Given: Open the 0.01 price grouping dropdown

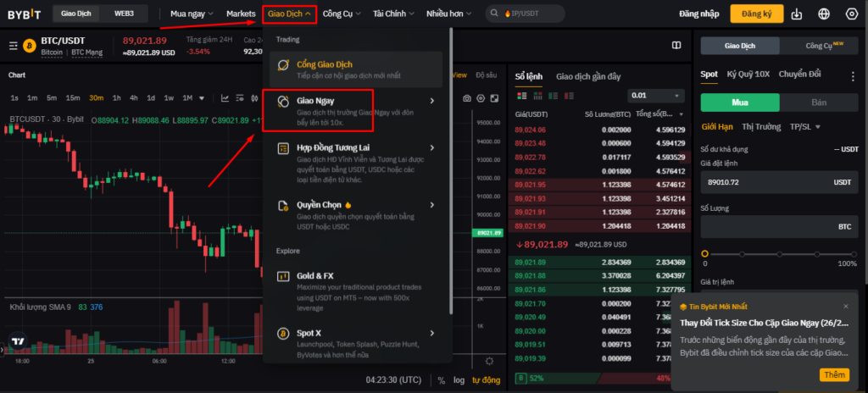Looking at the screenshot, I should coord(656,96).
